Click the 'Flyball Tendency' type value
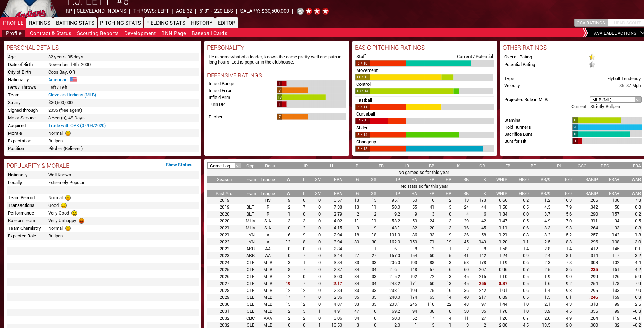Viewport: 644px width, 328px height. click(624, 79)
